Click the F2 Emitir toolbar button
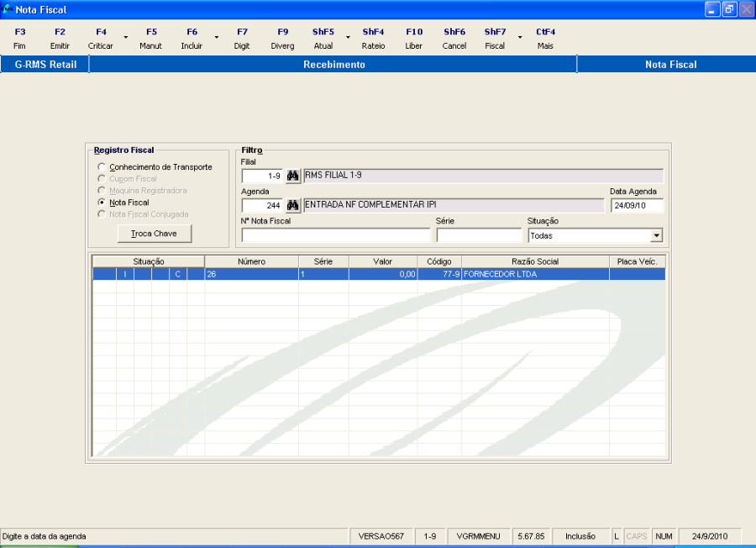Image resolution: width=756 pixels, height=548 pixels. tap(60, 39)
